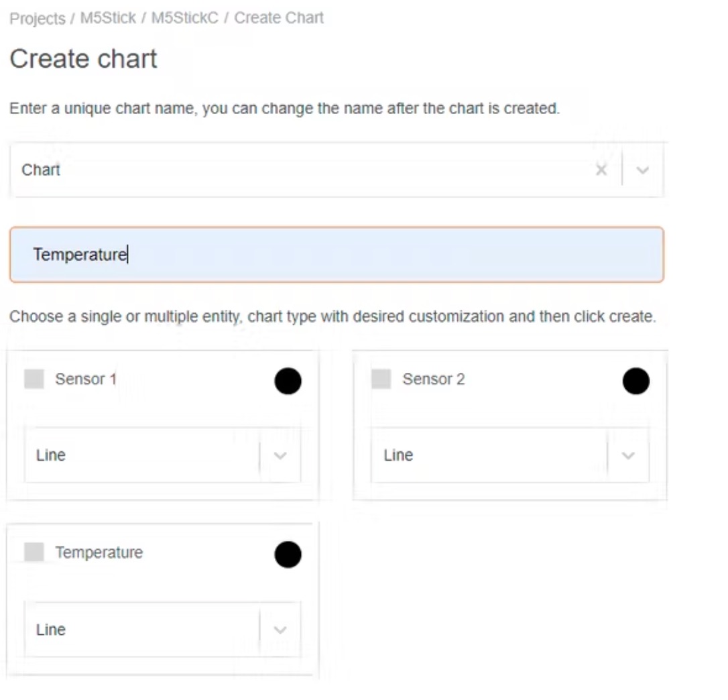Viewport: 728px width, 700px height.
Task: Enable the Sensor 1 checkbox
Action: (34, 380)
